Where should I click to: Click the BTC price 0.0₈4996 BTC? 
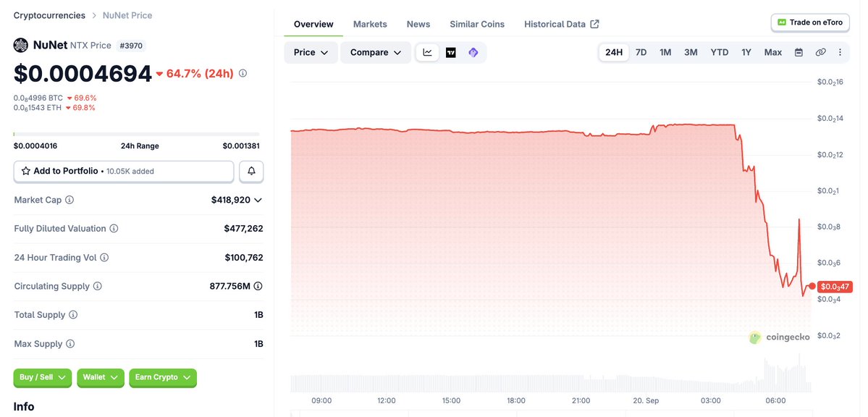click(38, 98)
